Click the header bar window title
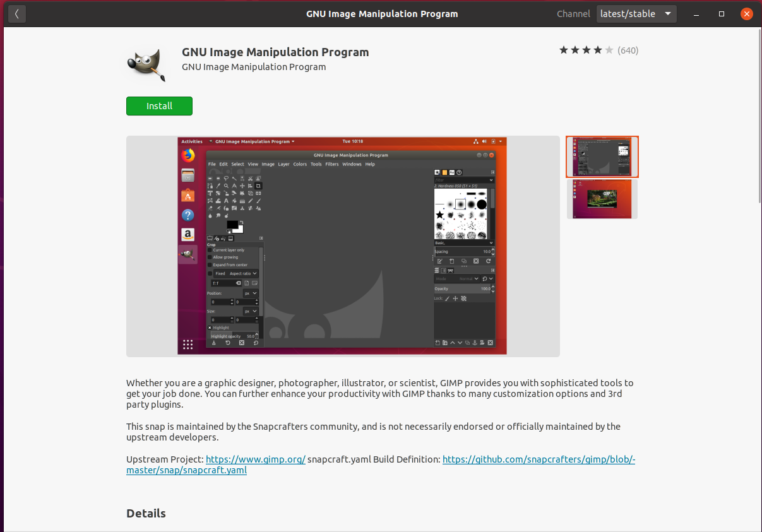The height and width of the screenshot is (532, 762). (382, 14)
